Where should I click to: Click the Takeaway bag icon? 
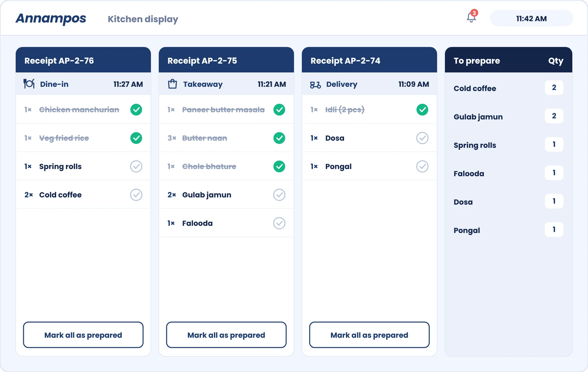[x=172, y=84]
